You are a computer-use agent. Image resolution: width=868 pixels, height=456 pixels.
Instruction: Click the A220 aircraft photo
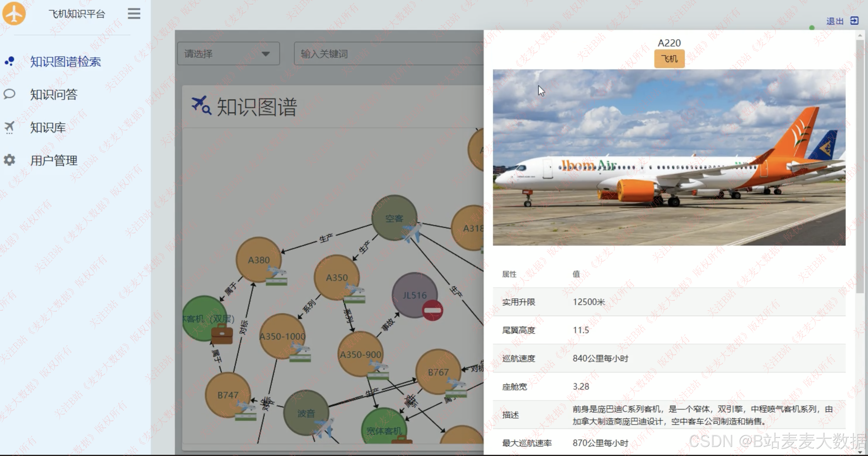[x=669, y=157]
